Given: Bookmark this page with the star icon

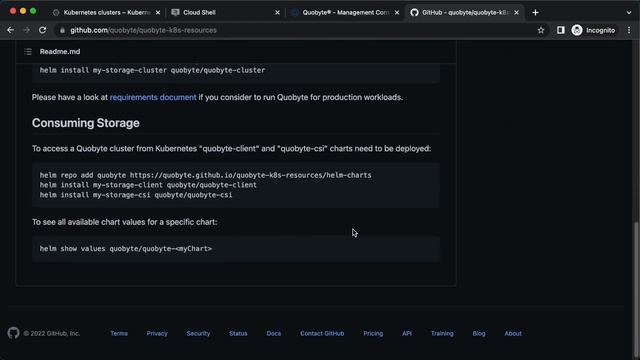Looking at the screenshot, I should click(541, 30).
